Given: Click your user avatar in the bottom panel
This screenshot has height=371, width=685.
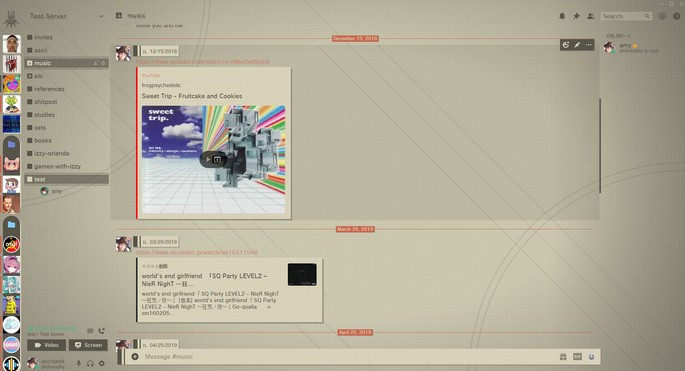Looking at the screenshot, I should (x=33, y=363).
